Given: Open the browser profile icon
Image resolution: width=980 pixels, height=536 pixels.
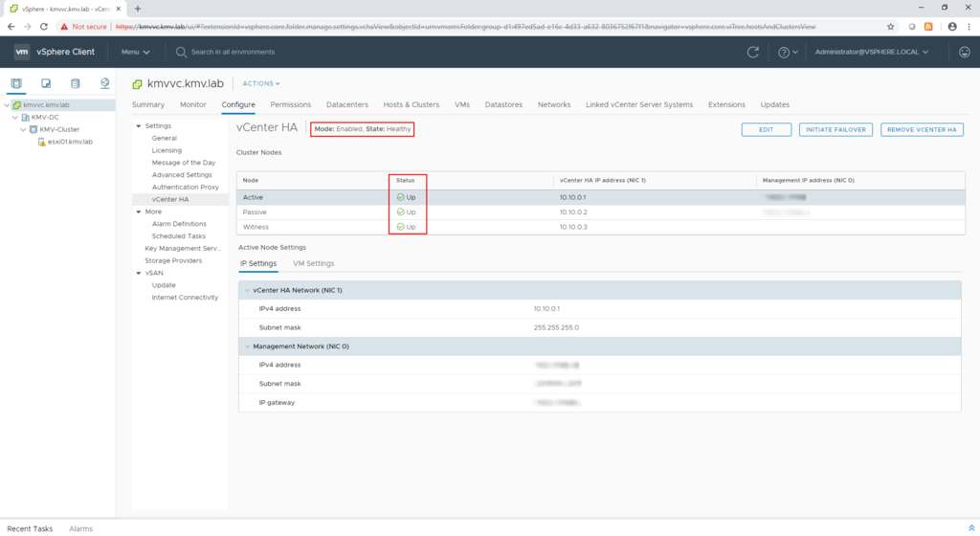Looking at the screenshot, I should (x=952, y=27).
